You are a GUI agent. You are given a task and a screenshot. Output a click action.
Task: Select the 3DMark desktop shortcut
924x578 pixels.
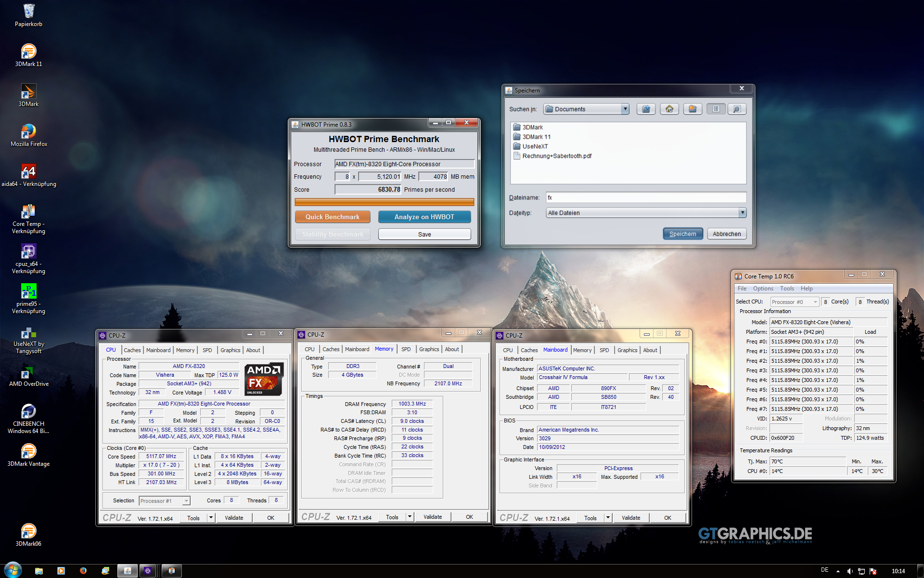(x=28, y=95)
